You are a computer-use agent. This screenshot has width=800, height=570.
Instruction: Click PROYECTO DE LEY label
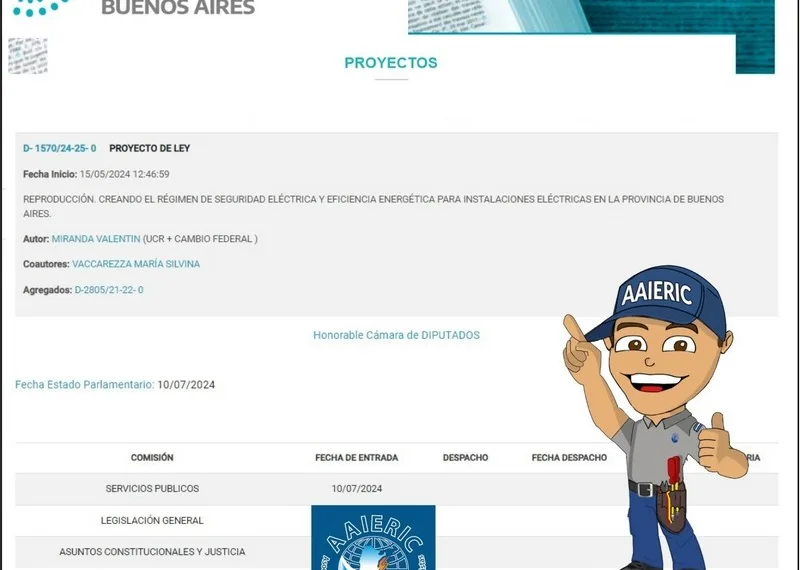tap(149, 148)
